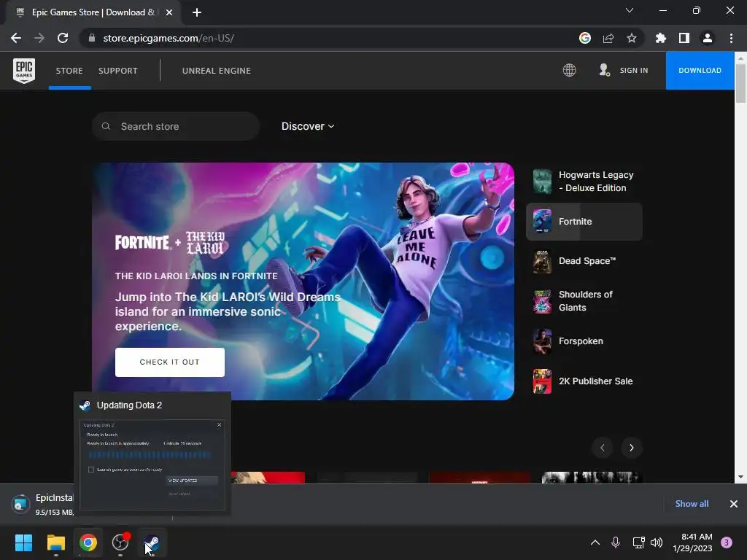
Task: Open the 2K Publisher Sale entry
Action: pyautogui.click(x=584, y=381)
